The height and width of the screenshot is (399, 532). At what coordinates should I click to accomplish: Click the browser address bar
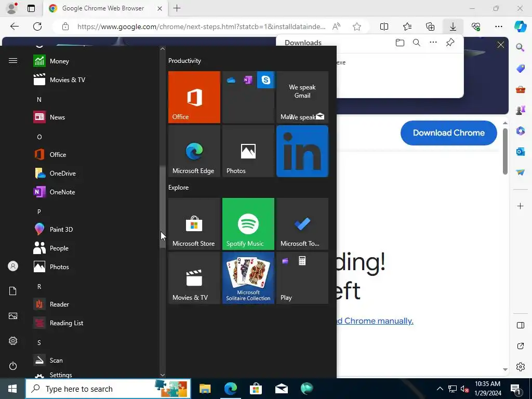[201, 26]
